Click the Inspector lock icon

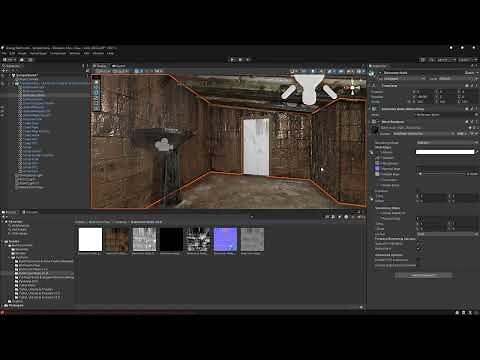point(471,66)
